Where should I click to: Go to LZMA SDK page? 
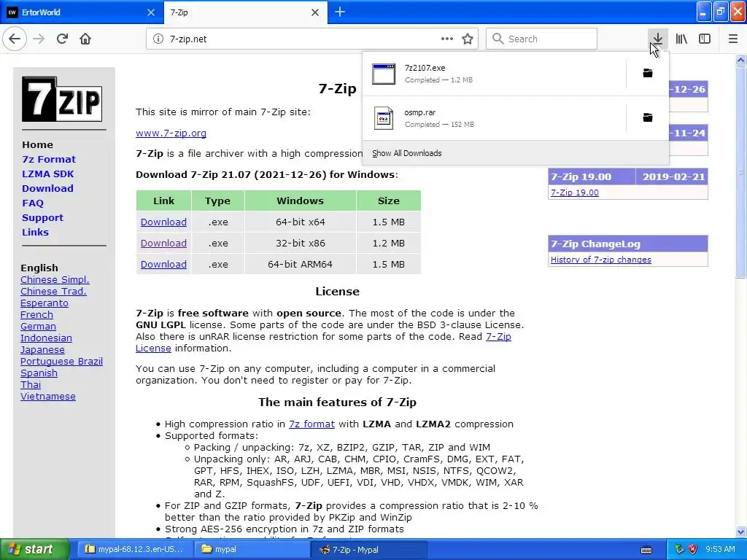[47, 174]
